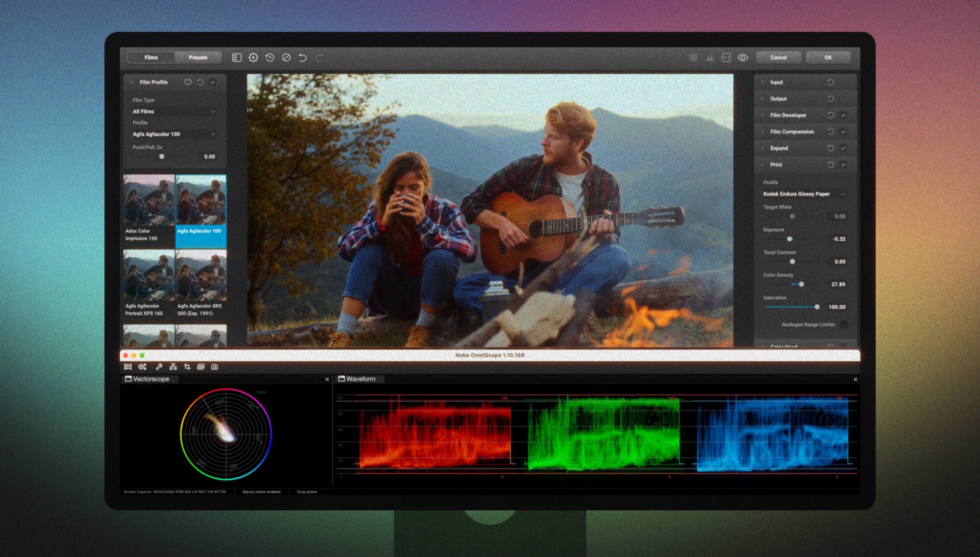
Task: Reset the Print section
Action: [x=831, y=165]
